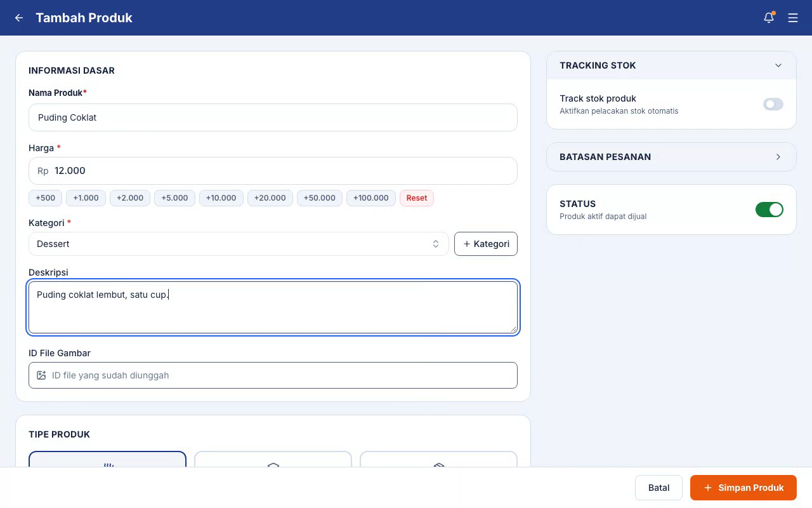Focus the Nama Produk field
The height and width of the screenshot is (508, 812).
[x=273, y=117]
